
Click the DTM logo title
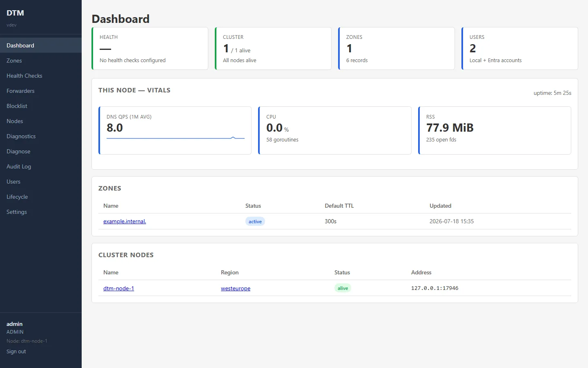[15, 13]
